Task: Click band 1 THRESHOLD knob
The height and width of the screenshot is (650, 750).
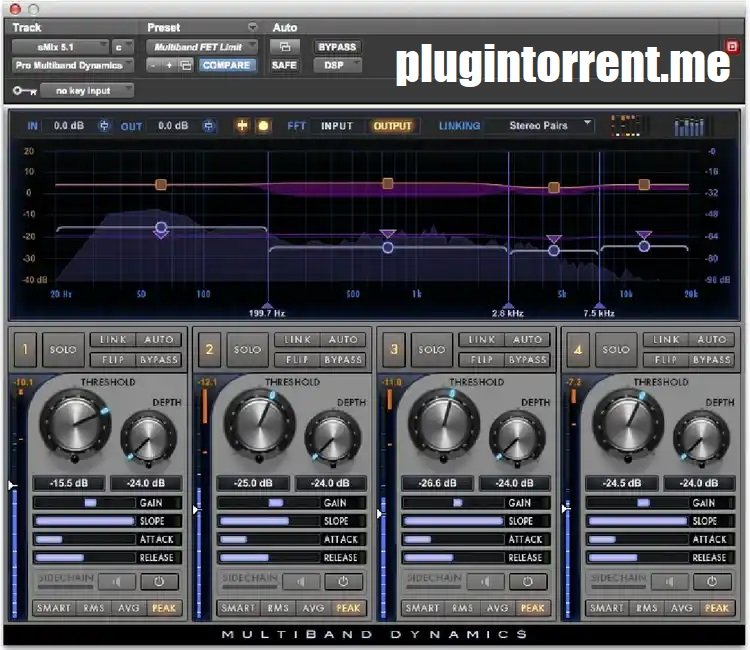Action: (75, 424)
